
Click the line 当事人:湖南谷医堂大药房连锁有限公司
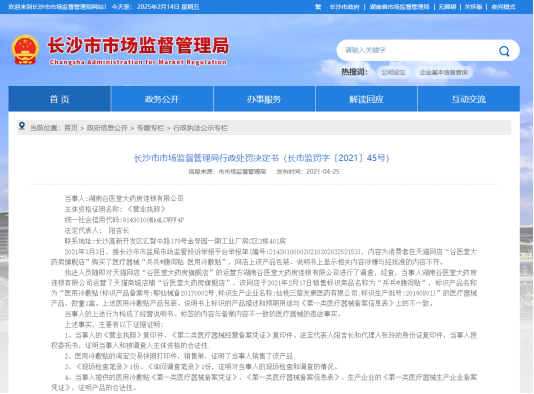pos(124,199)
